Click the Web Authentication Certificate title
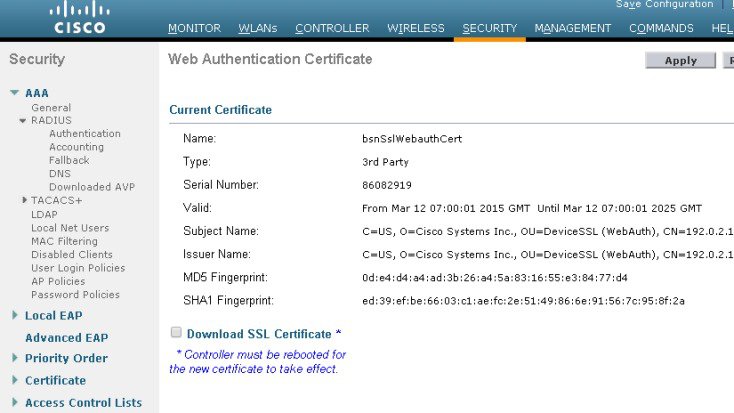Screen dimensions: 734x413 pyautogui.click(x=270, y=59)
